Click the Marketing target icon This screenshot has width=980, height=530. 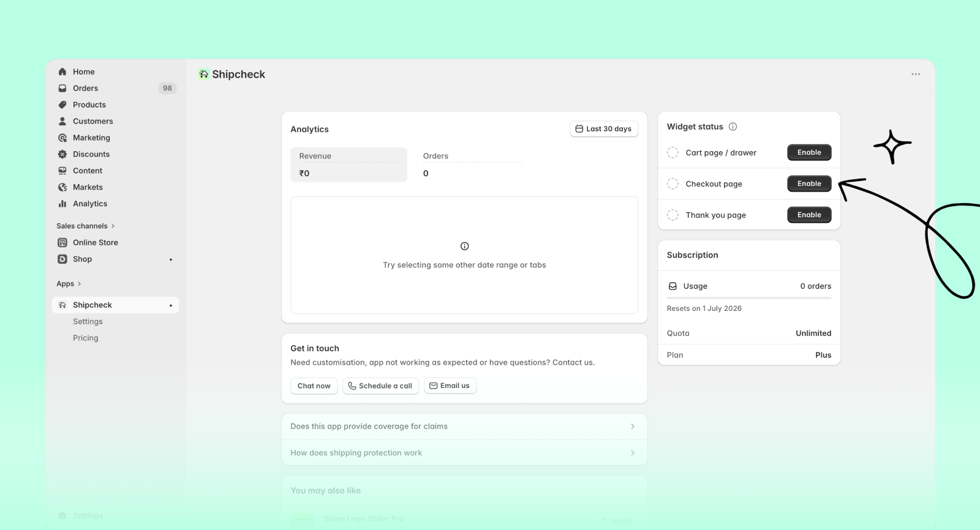click(x=62, y=138)
